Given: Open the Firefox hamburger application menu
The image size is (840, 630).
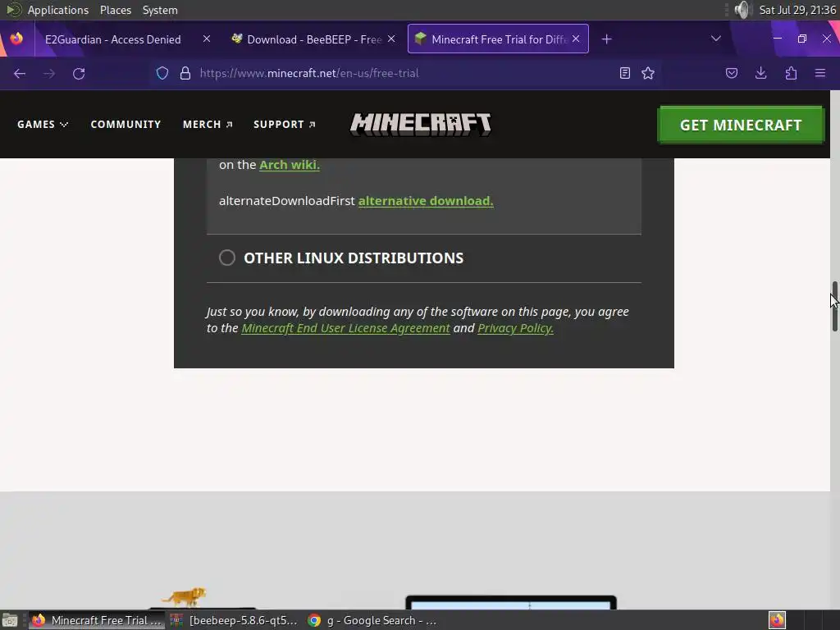Looking at the screenshot, I should [x=820, y=73].
